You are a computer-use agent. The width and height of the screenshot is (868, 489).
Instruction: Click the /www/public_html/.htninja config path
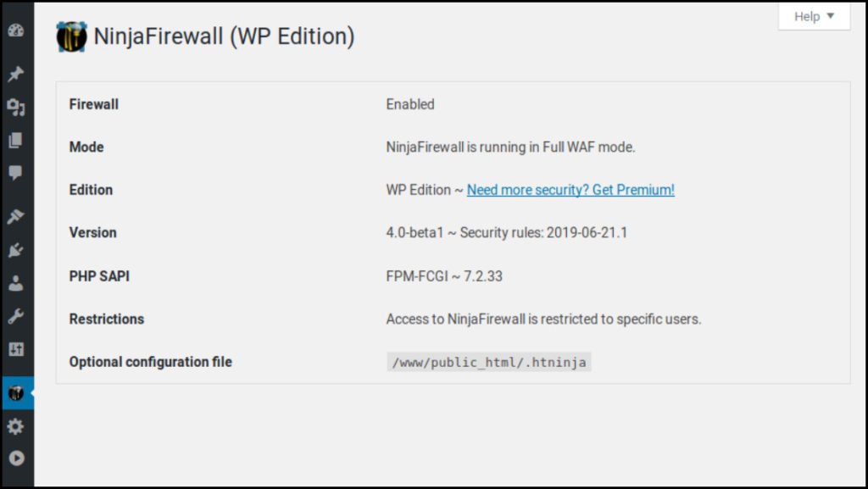point(489,362)
